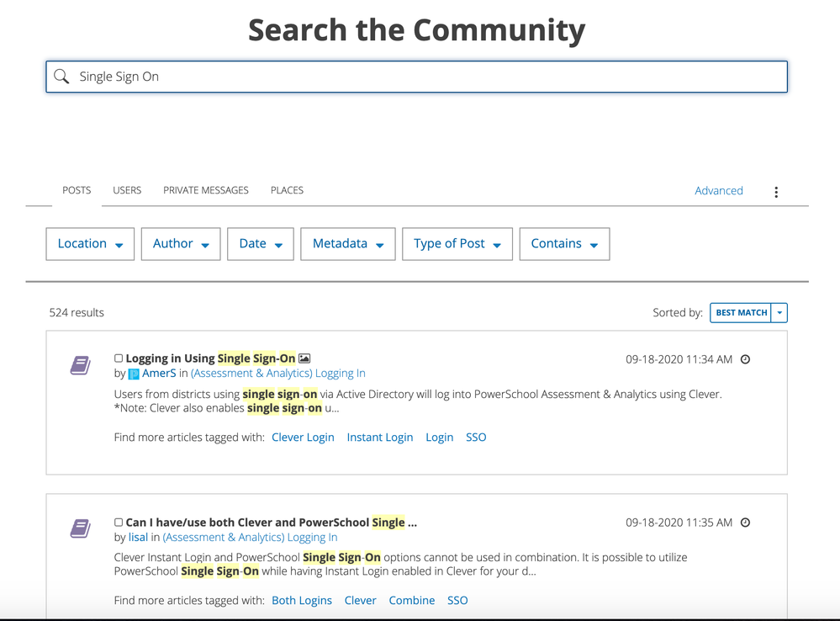Open article Can I have/use both Clever and PowerSchool
Screen dimensions: 840x621
(x=271, y=523)
